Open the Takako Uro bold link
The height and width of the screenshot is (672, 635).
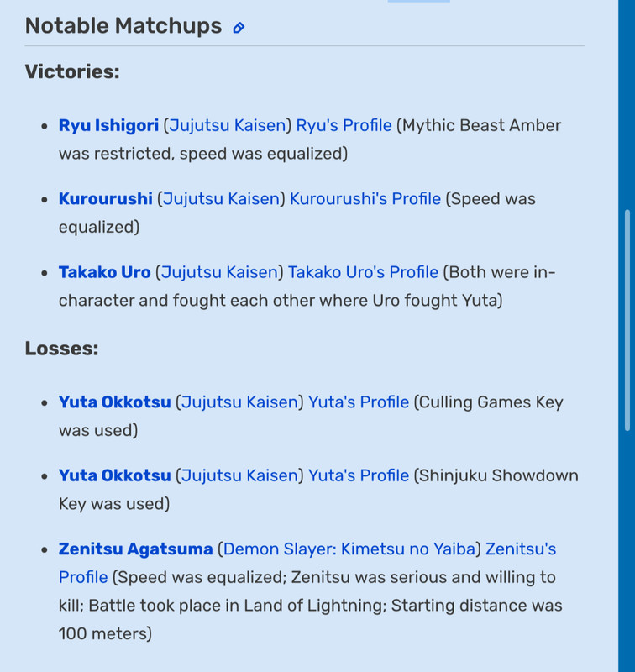pyautogui.click(x=104, y=272)
